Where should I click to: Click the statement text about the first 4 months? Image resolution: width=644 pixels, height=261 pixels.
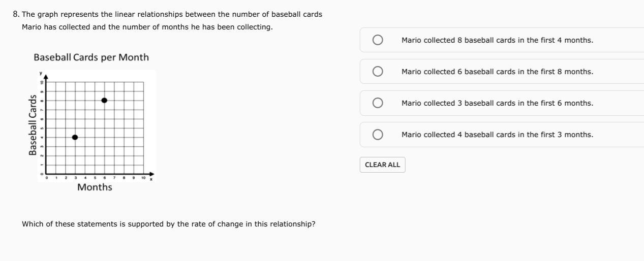coord(497,40)
